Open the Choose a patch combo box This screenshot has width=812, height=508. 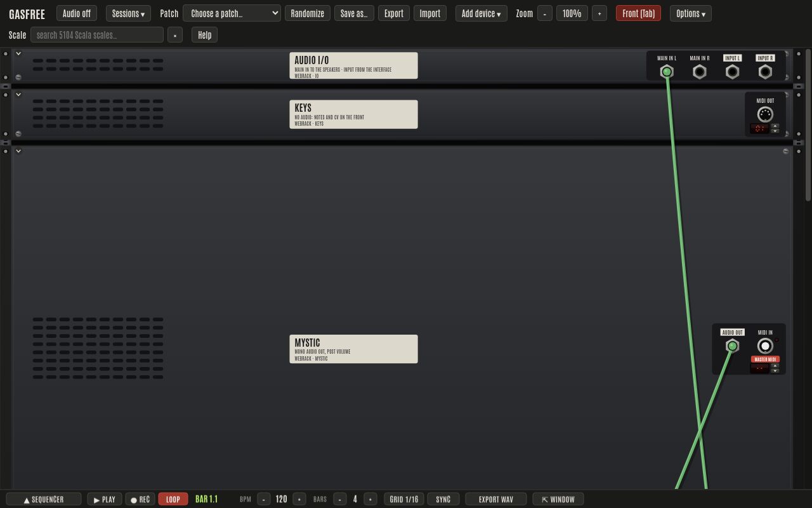[x=232, y=13]
